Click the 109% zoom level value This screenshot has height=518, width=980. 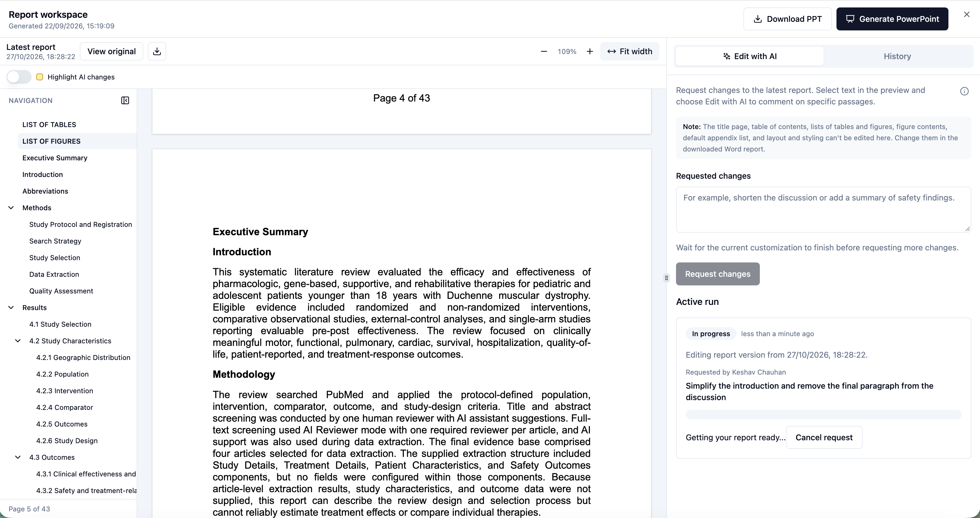567,52
